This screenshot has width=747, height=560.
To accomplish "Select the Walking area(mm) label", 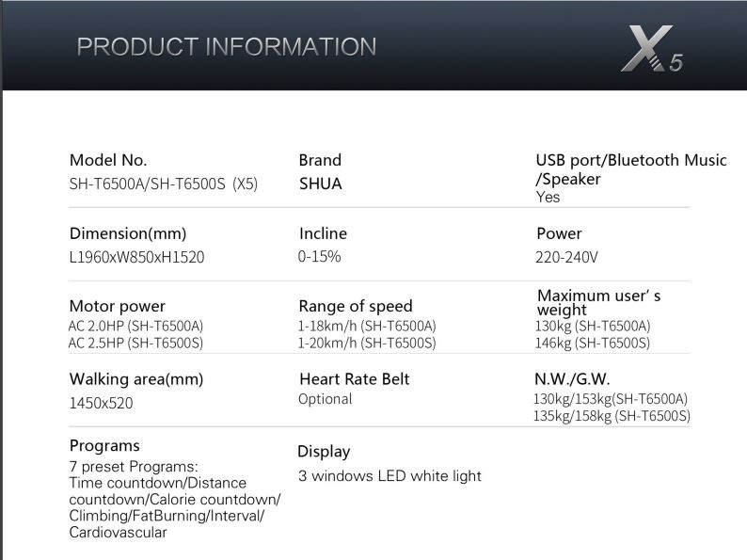I will pos(136,379).
